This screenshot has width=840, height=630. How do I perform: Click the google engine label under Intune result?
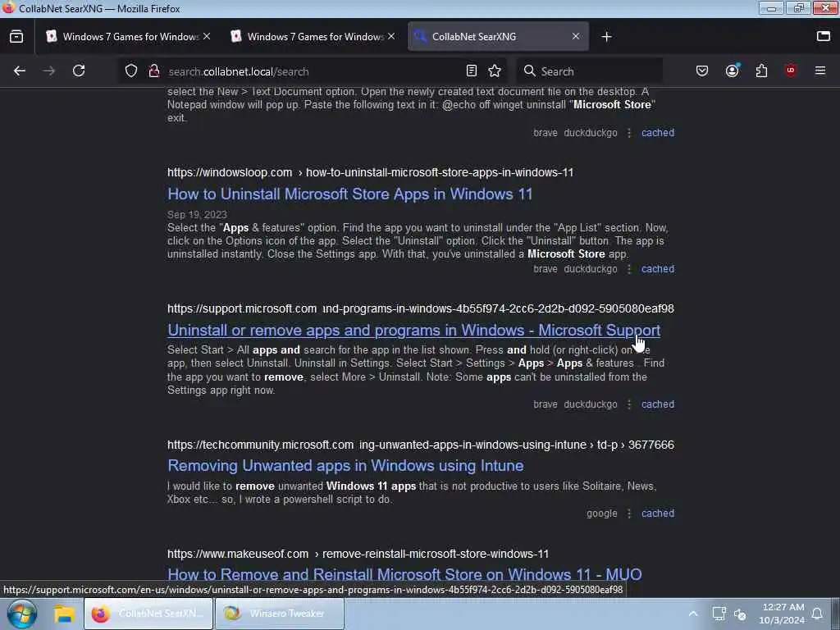tap(601, 514)
